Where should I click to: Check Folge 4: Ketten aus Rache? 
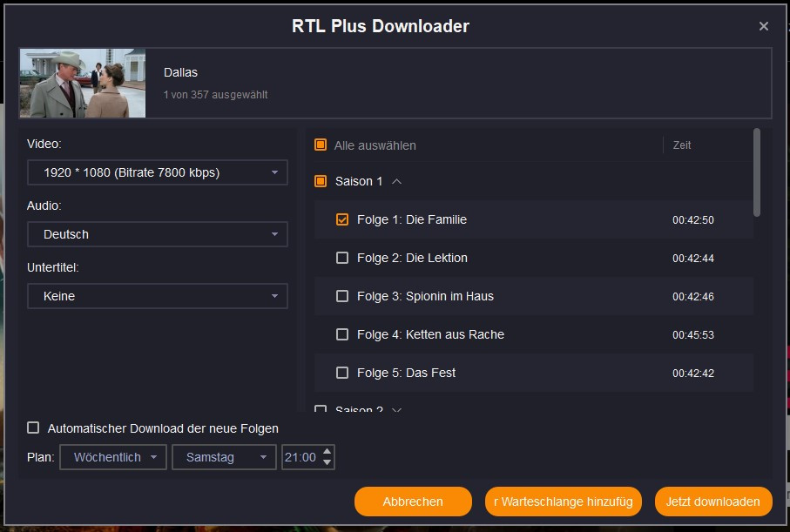(342, 334)
